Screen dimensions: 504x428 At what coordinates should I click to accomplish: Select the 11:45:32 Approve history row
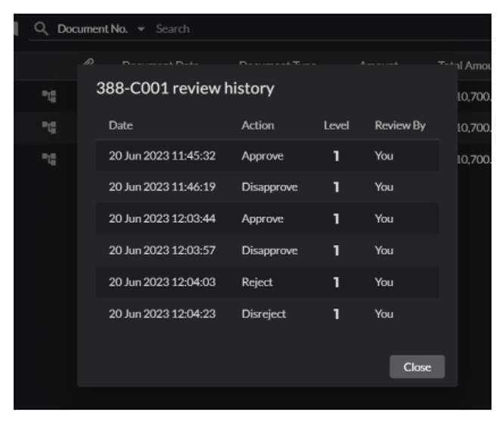(x=267, y=156)
